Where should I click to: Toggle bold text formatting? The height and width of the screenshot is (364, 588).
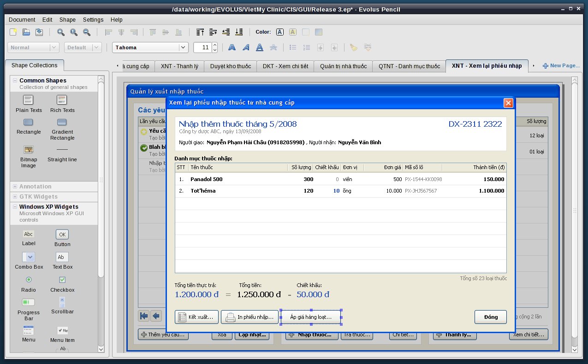point(232,47)
